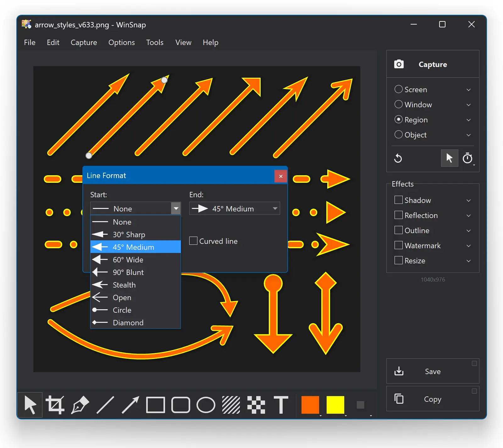Pick the small dark gray swatch
Viewport: 503px width, 448px height.
point(361,405)
